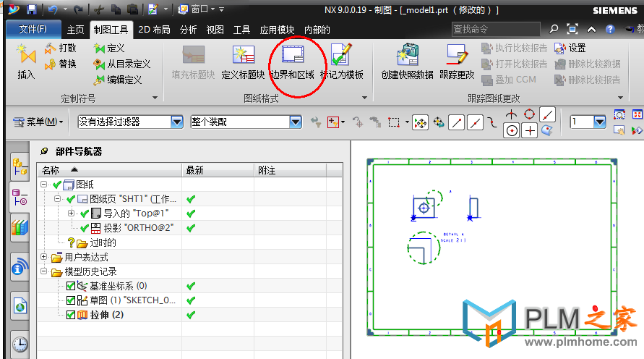Screen dimensions: 644x359
Task: Click the 插入 custom symbol button
Action: point(26,62)
